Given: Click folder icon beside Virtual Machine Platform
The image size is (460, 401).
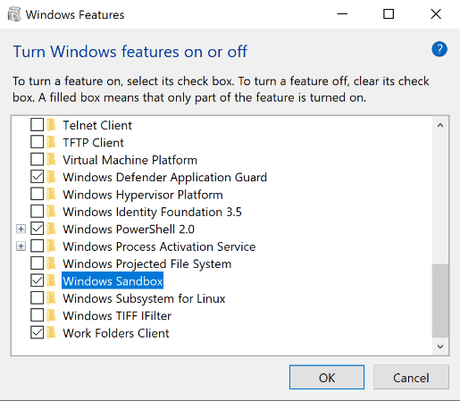Looking at the screenshot, I should click(51, 160).
